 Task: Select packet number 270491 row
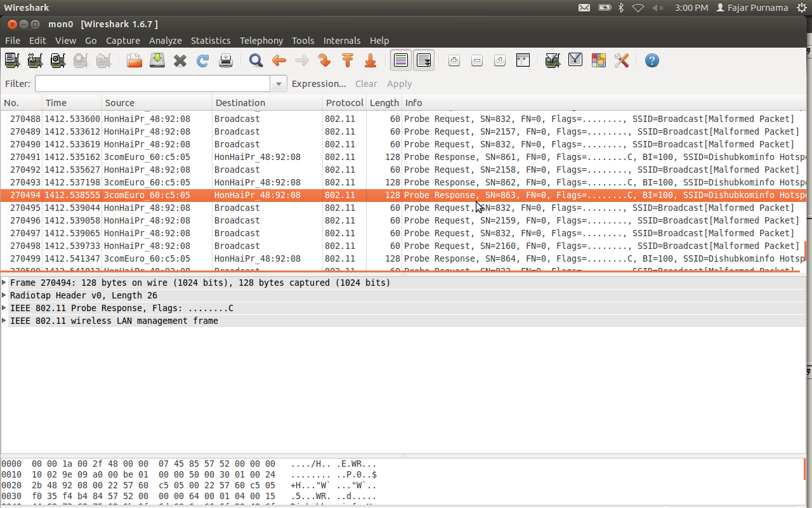[403, 157]
